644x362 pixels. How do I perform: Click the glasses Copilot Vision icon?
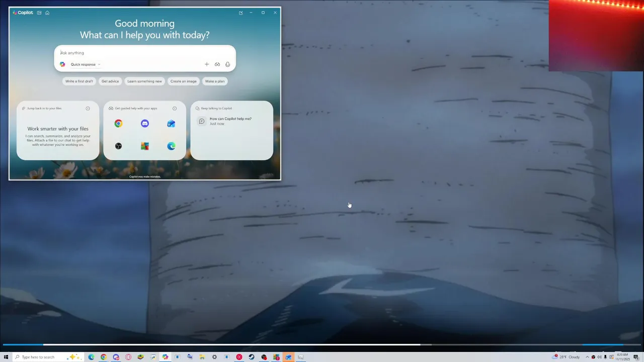pyautogui.click(x=217, y=64)
